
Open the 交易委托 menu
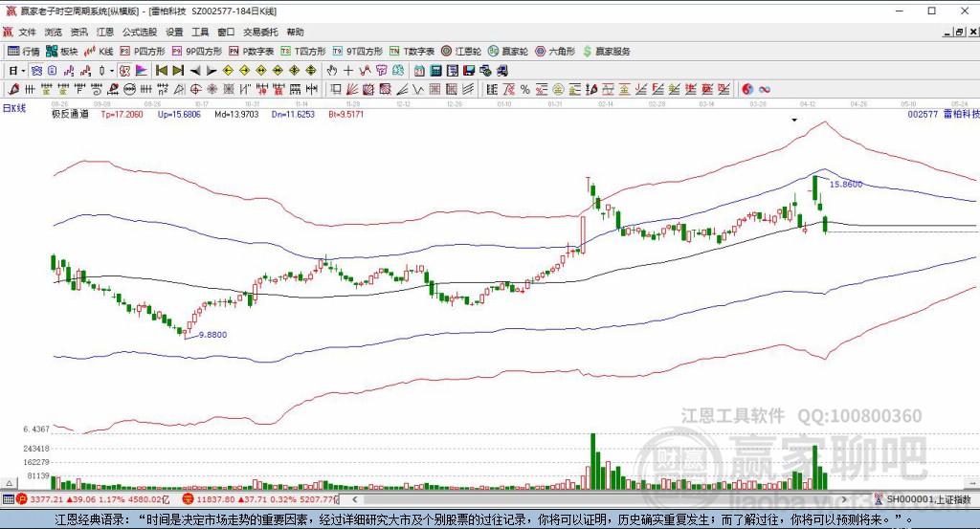259,32
